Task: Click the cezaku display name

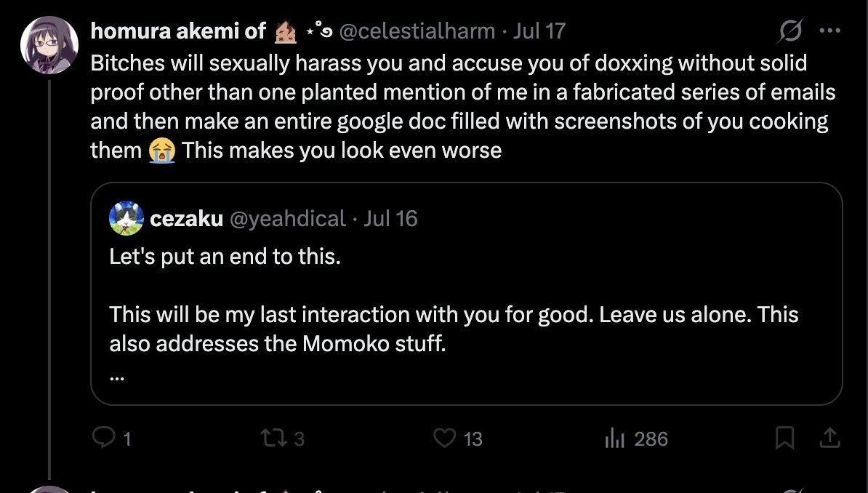Action: pyautogui.click(x=187, y=219)
